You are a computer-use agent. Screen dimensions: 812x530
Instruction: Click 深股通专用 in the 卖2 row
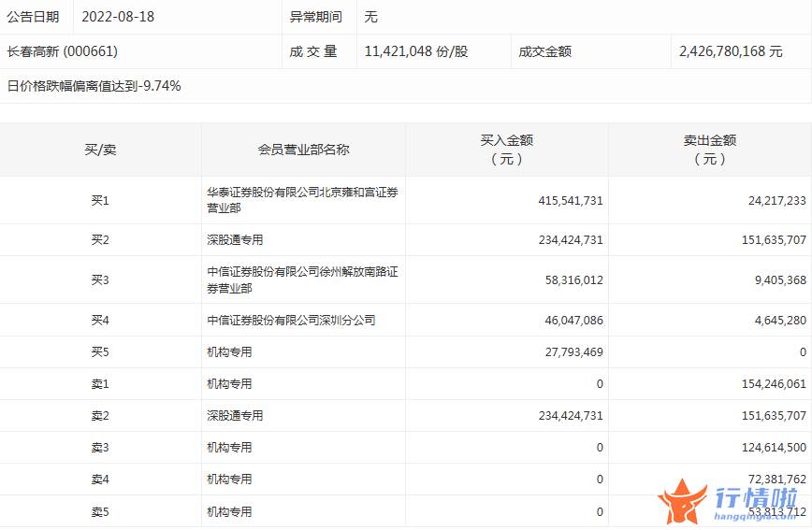(x=235, y=415)
